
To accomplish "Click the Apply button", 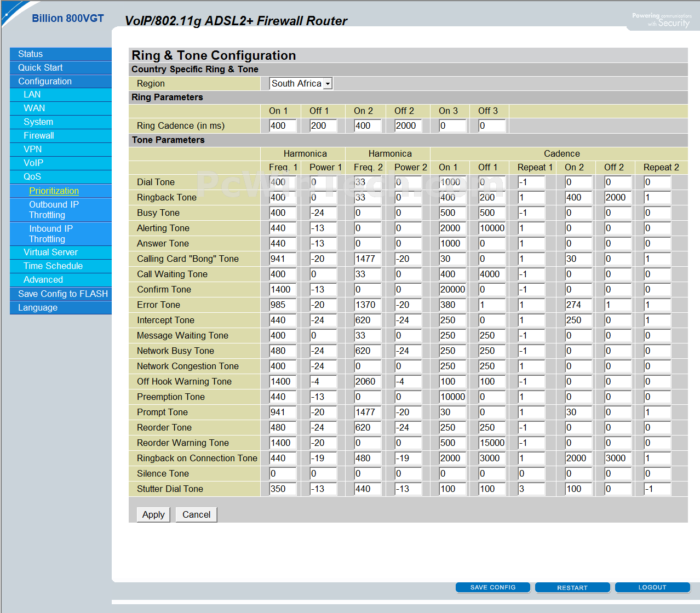I will click(153, 514).
